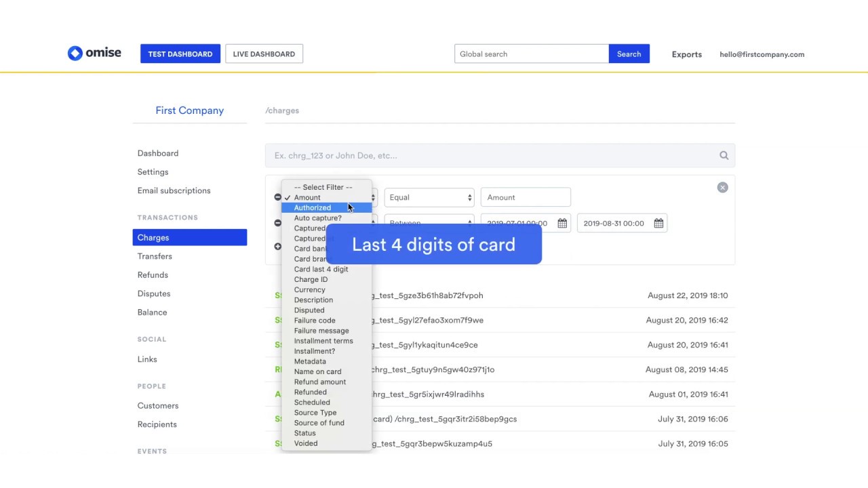Open calendar picker for the start date field
The width and height of the screenshot is (868, 488).
click(x=562, y=223)
